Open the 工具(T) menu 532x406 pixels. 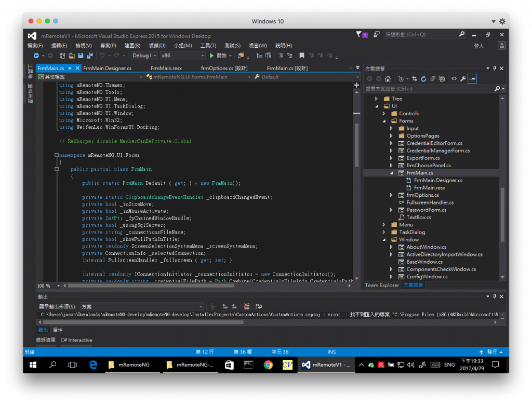click(208, 46)
